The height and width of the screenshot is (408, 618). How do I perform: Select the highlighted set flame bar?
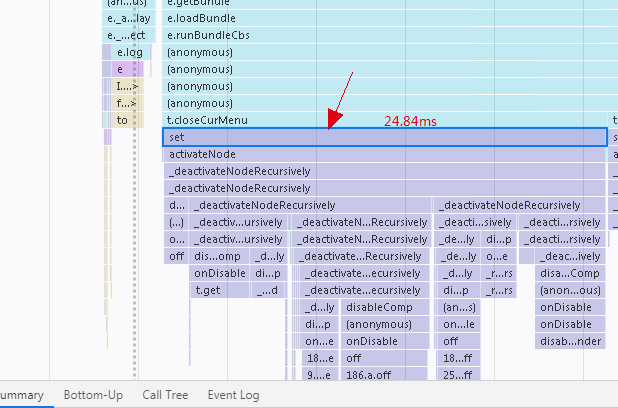385,137
